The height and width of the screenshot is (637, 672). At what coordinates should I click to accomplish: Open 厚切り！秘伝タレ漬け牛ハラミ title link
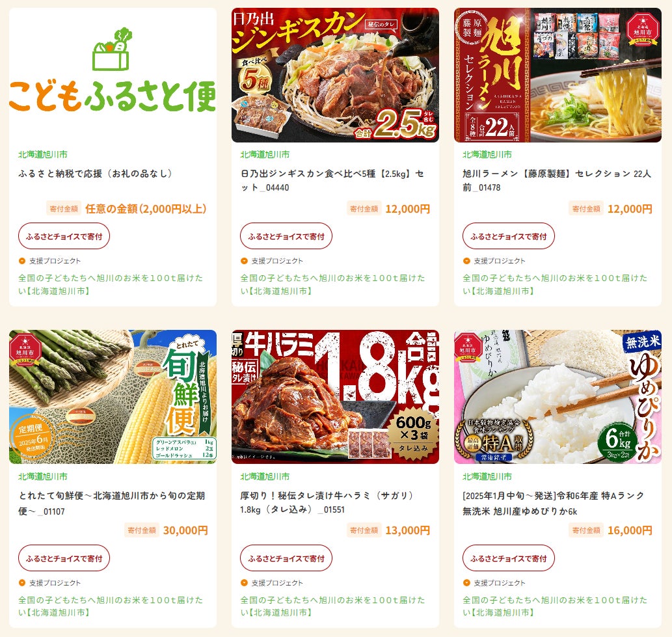pyautogui.click(x=328, y=502)
